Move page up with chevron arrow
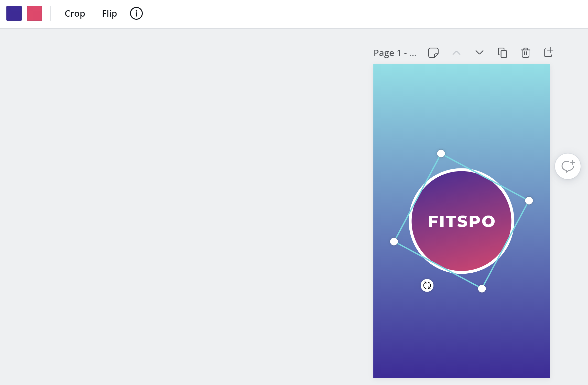This screenshot has height=385, width=588. click(x=456, y=53)
